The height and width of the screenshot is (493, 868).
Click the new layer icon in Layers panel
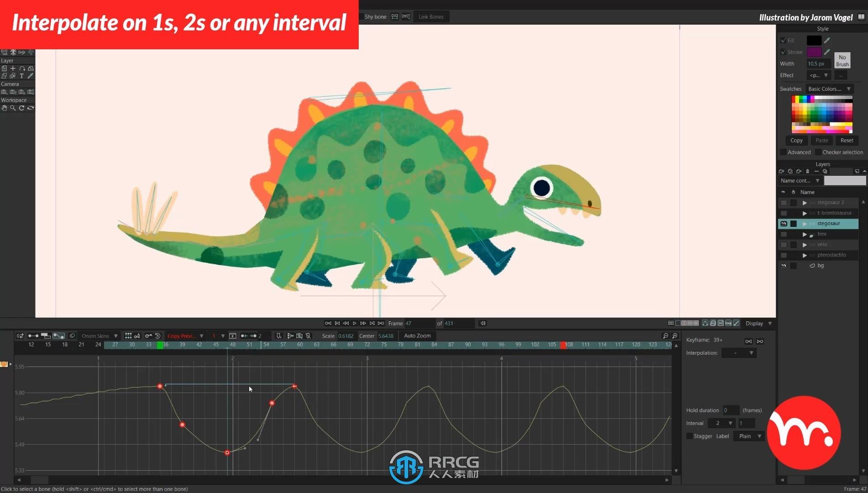(781, 171)
